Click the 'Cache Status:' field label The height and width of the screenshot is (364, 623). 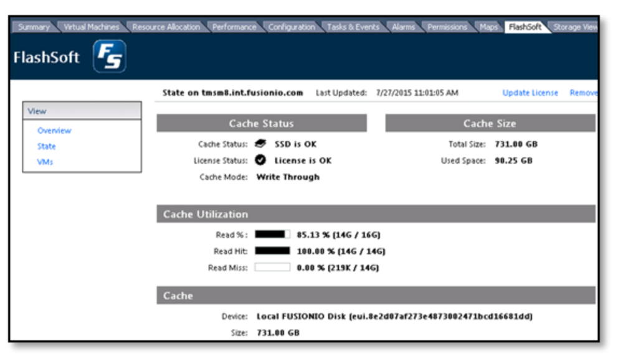point(223,144)
